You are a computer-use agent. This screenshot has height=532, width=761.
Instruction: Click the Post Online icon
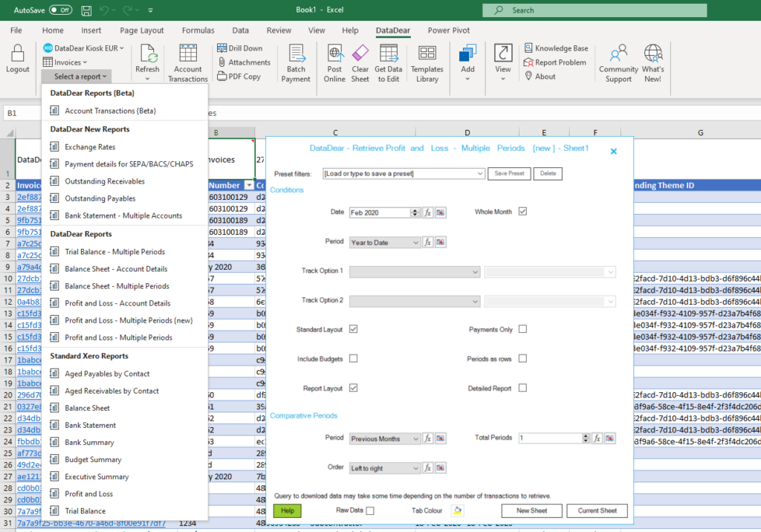point(335,53)
